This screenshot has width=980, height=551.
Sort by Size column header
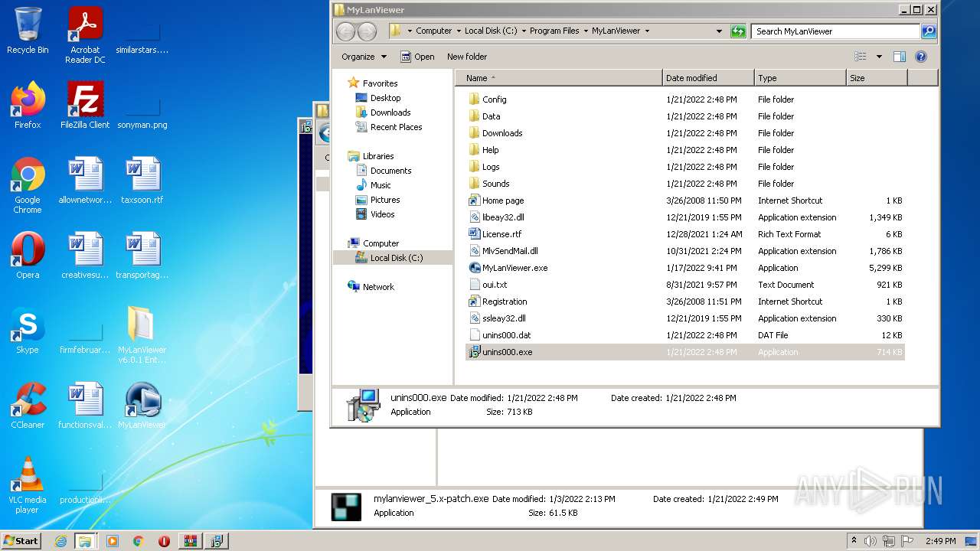(877, 78)
